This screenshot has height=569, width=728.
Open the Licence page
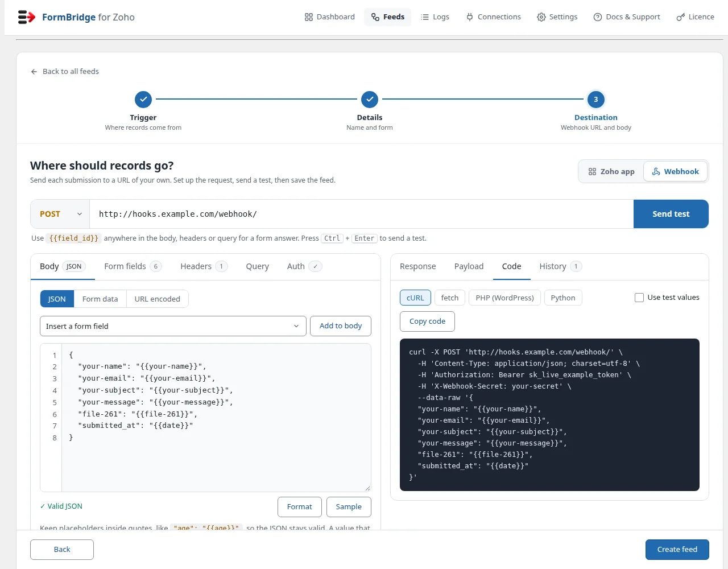click(x=695, y=17)
